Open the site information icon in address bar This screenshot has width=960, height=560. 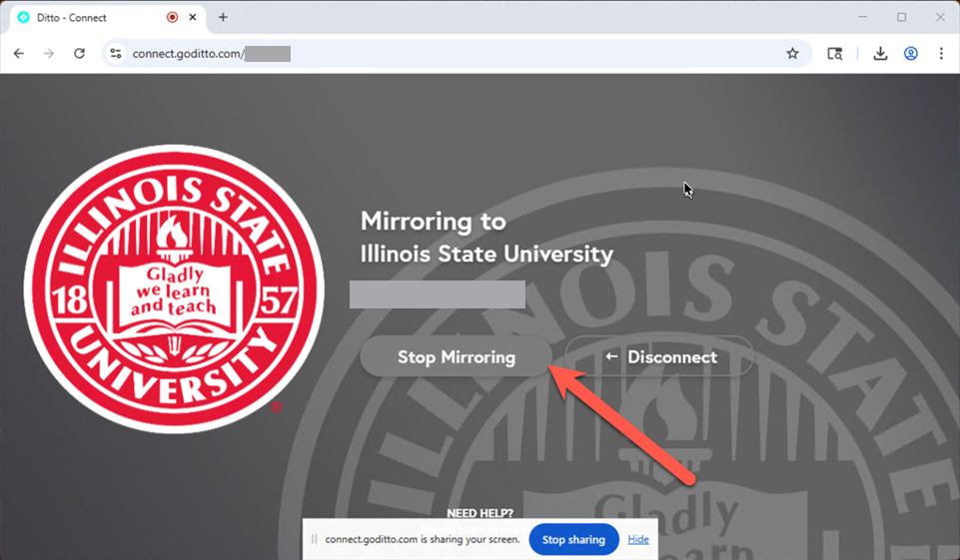click(116, 54)
